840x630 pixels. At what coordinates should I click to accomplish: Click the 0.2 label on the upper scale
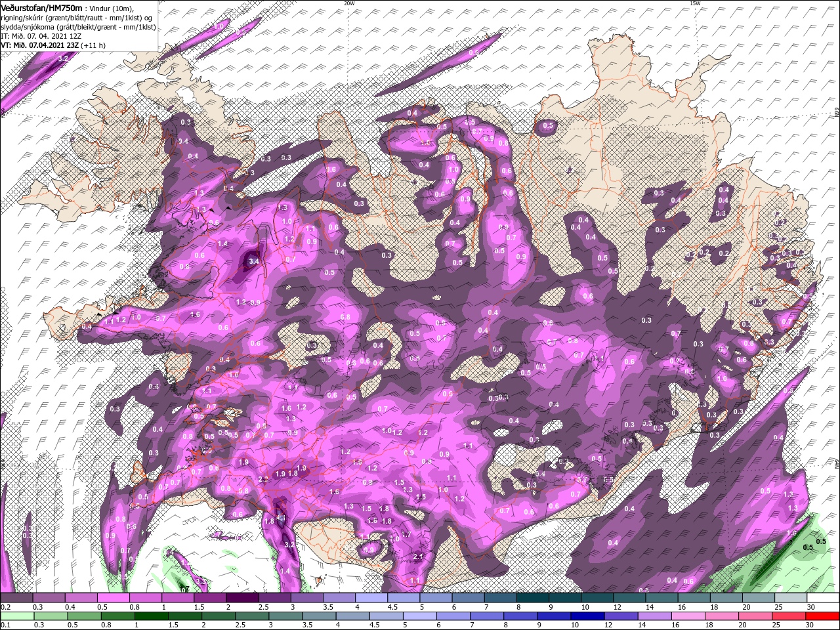click(x=5, y=607)
